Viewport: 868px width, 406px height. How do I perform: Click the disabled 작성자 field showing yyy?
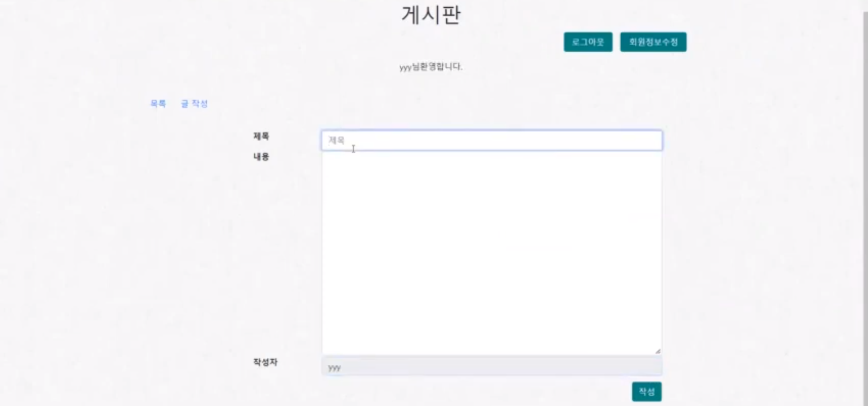click(x=492, y=367)
